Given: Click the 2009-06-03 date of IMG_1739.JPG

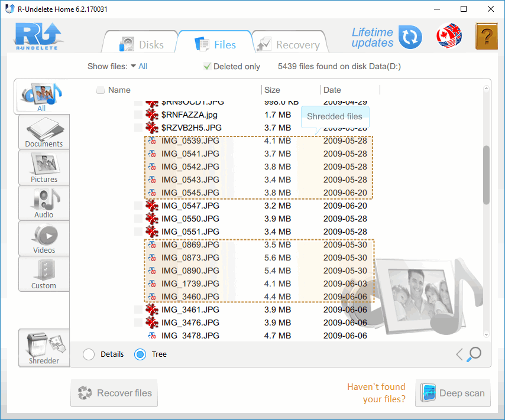Looking at the screenshot, I should (x=345, y=284).
